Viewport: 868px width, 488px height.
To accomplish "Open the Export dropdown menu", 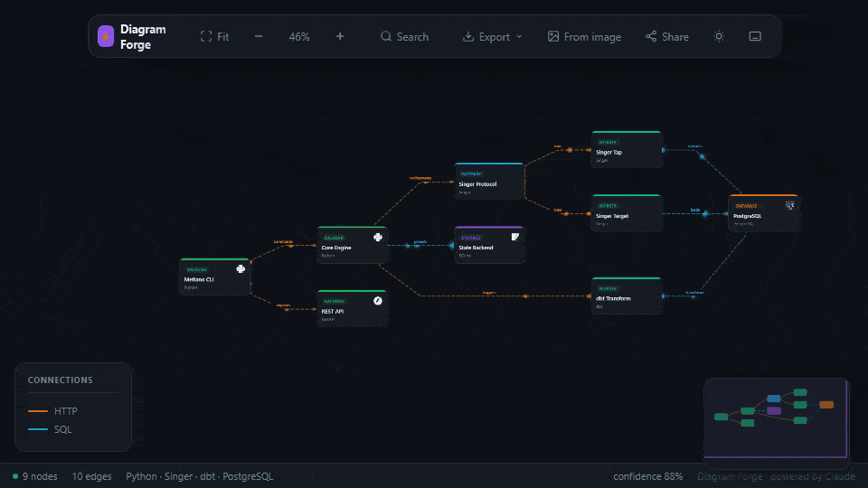I will tap(492, 36).
